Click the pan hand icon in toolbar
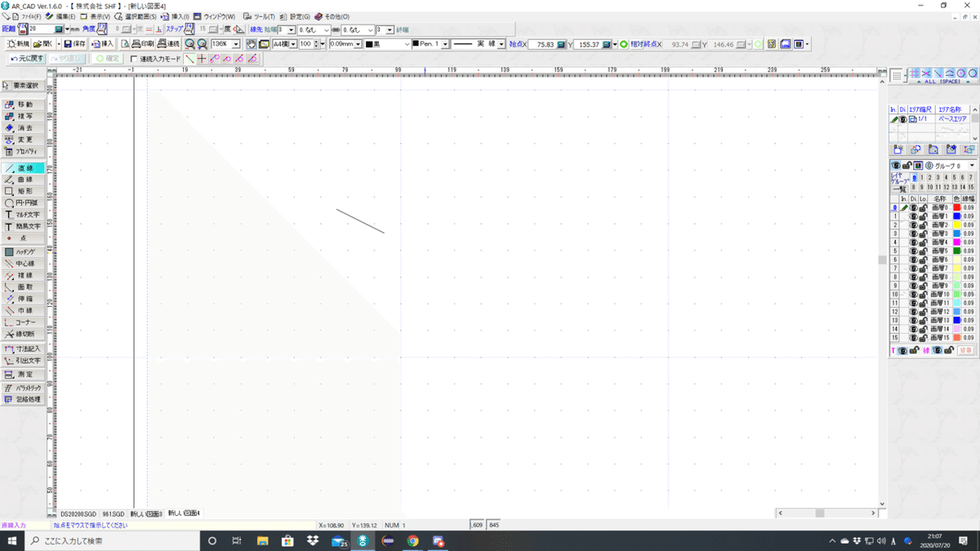The image size is (980, 551). click(252, 44)
